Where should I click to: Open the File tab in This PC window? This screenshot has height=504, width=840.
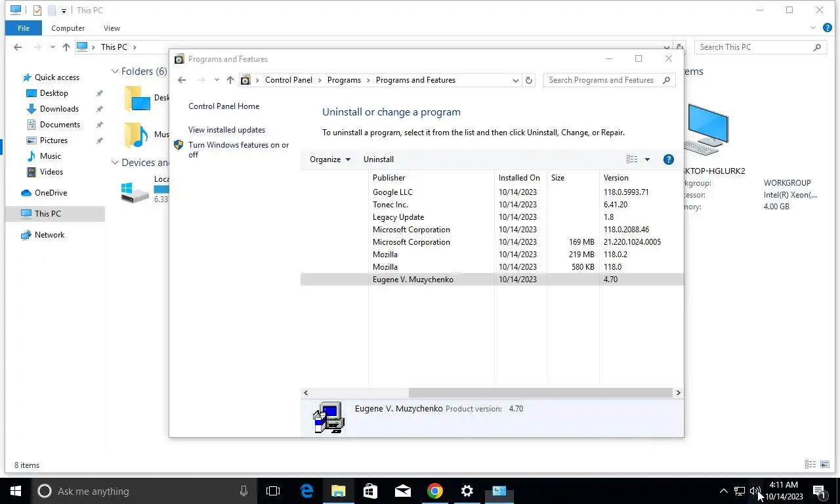coord(24,28)
